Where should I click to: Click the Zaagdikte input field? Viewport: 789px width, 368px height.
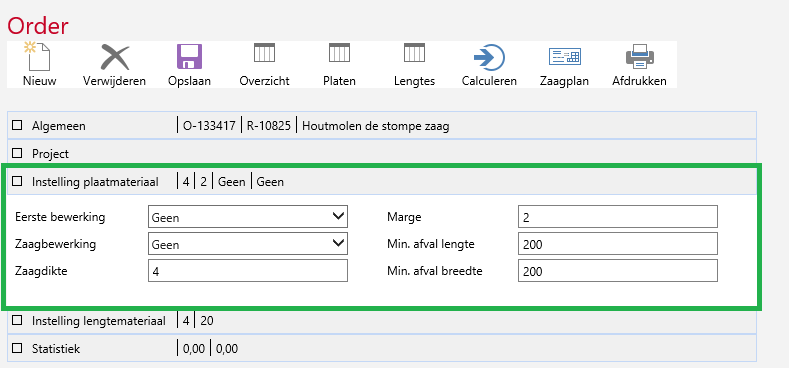(248, 271)
